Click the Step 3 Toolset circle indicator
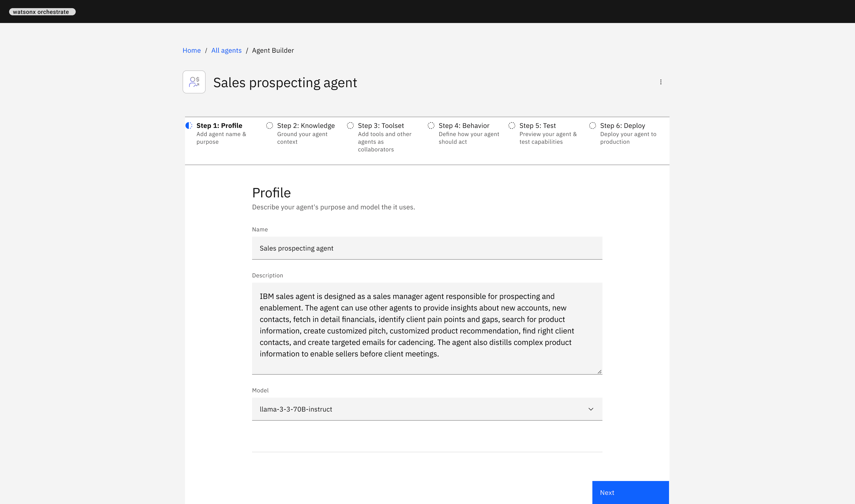 (x=350, y=126)
